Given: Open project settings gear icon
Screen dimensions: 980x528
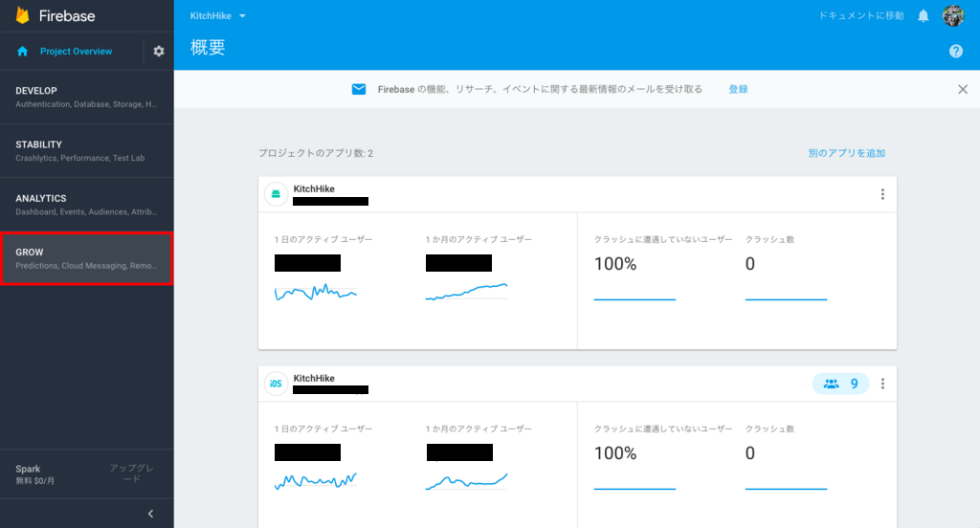Looking at the screenshot, I should 159,52.
